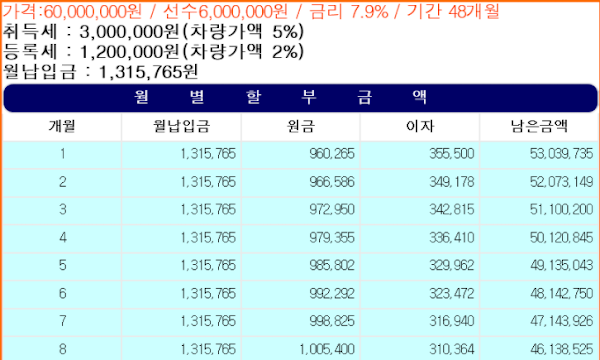600x360 pixels.
Task: Select the 월납입금 1,315,765원 summary line
Action: [100, 72]
